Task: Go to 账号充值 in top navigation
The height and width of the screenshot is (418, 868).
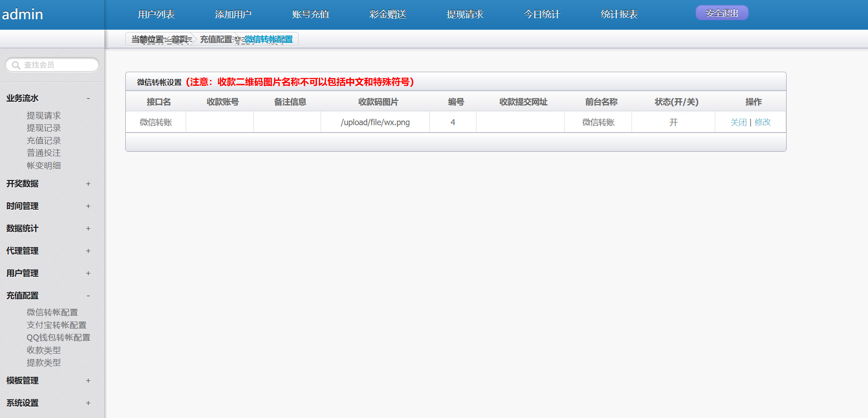Action: click(x=311, y=15)
